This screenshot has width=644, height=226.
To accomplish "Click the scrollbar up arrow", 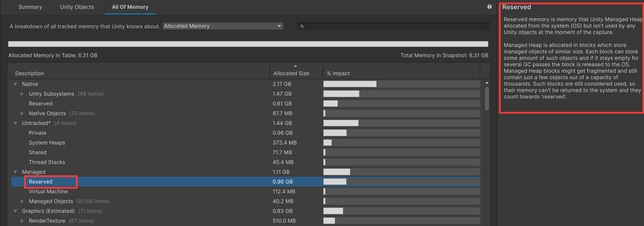I will click(x=487, y=83).
